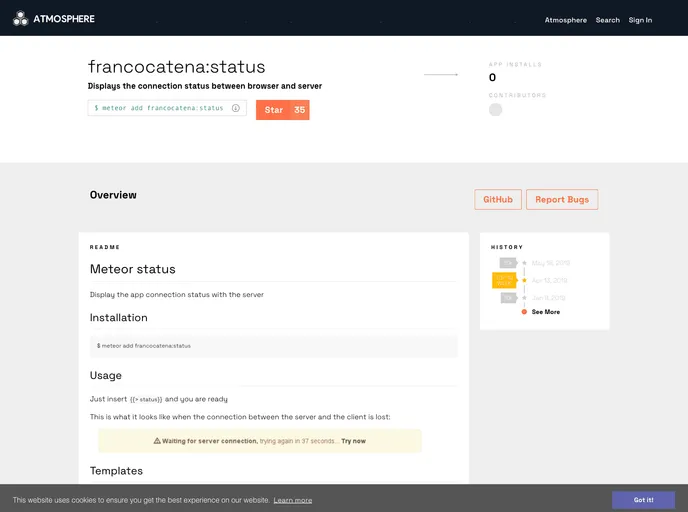688x512 pixels.
Task: Star the francocatena:status package
Action: 273,110
